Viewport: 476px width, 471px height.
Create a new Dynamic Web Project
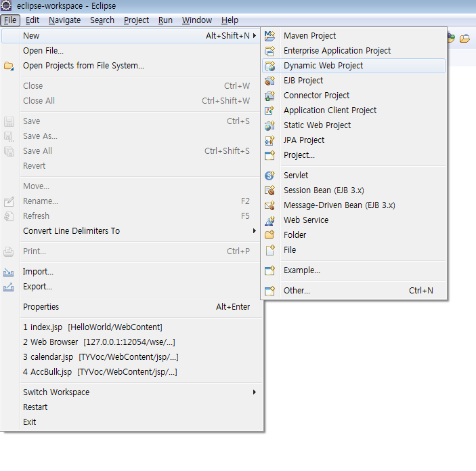click(x=353, y=66)
